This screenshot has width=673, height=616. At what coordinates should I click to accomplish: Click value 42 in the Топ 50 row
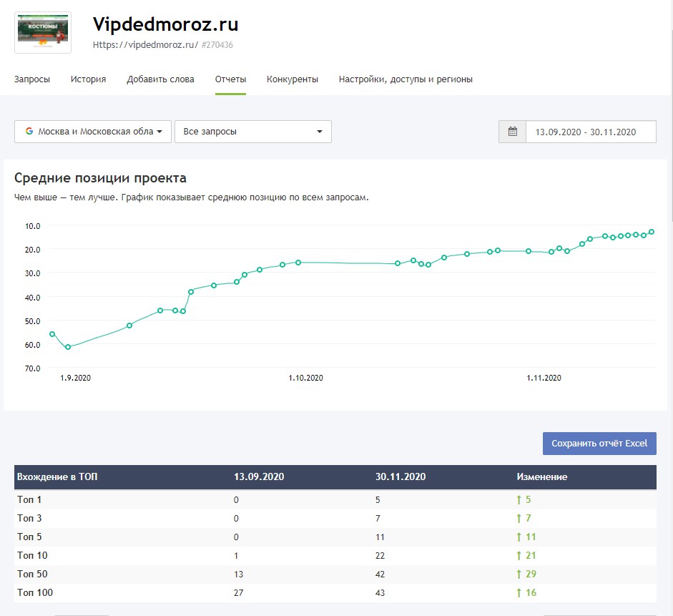point(380,575)
